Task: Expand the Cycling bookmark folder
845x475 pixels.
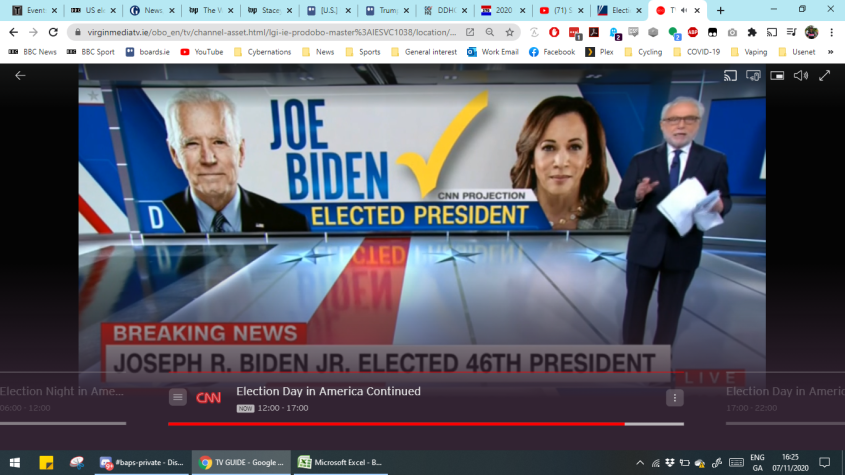Action: click(x=643, y=52)
